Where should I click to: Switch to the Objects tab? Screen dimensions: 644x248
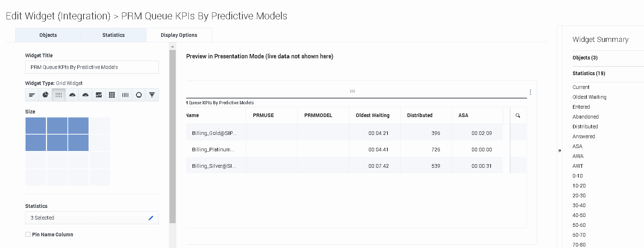(x=48, y=35)
